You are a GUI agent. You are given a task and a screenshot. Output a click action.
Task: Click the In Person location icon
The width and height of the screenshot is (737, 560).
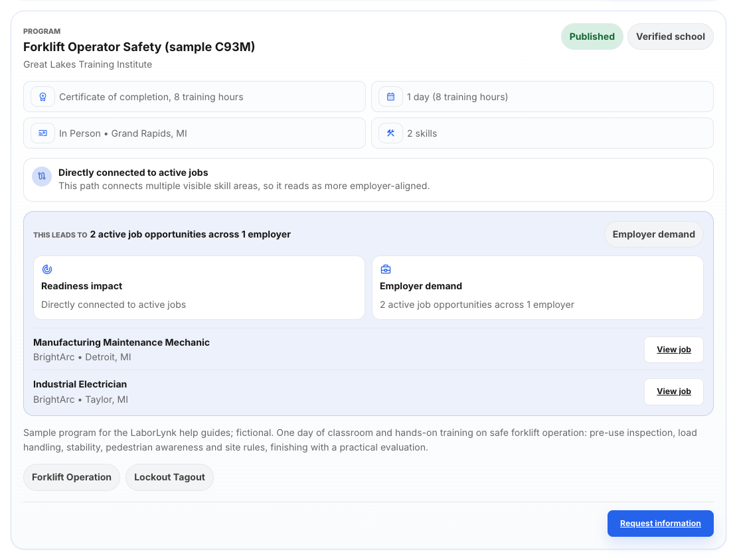42,133
